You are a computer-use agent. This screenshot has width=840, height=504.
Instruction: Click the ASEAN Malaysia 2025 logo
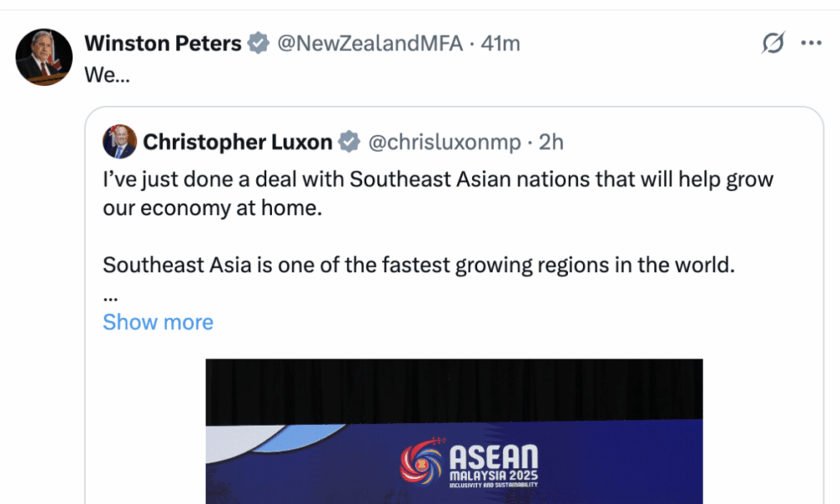coord(469,467)
